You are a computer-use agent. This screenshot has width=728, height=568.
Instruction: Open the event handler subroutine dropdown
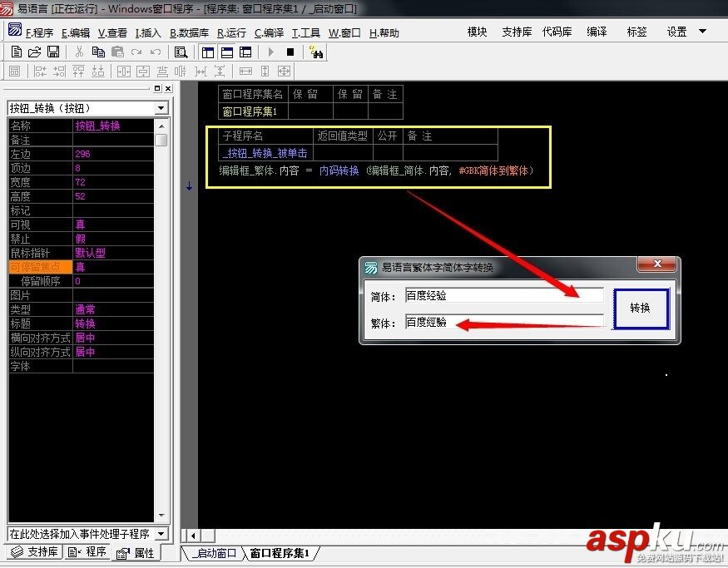tap(161, 534)
